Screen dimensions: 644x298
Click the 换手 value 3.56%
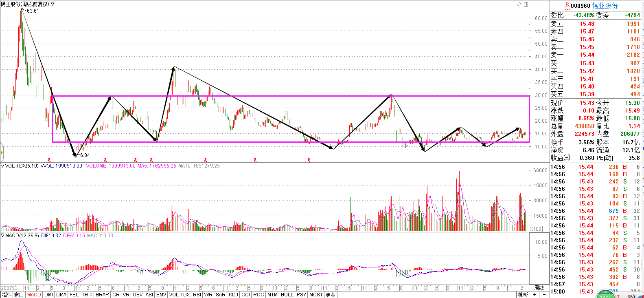(x=586, y=142)
